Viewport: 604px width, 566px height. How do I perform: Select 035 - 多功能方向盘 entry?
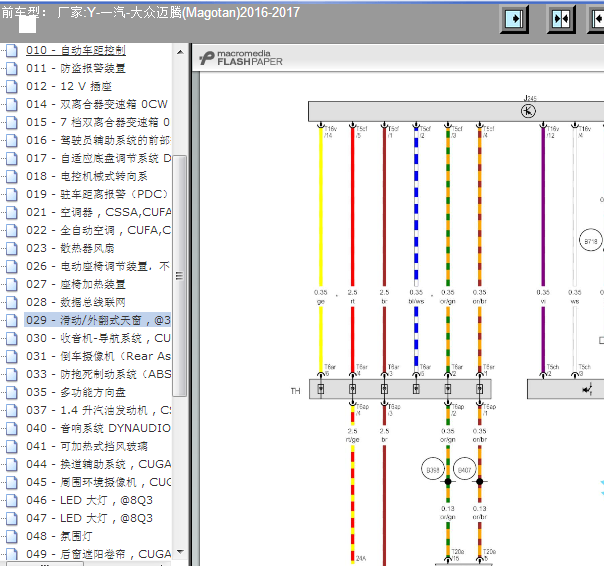[x=76, y=392]
